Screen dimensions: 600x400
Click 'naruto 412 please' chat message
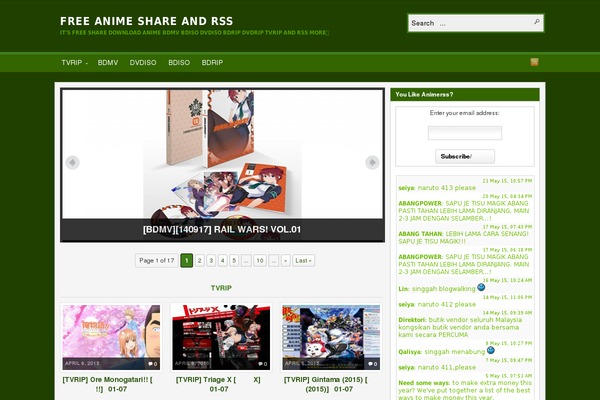(x=447, y=305)
